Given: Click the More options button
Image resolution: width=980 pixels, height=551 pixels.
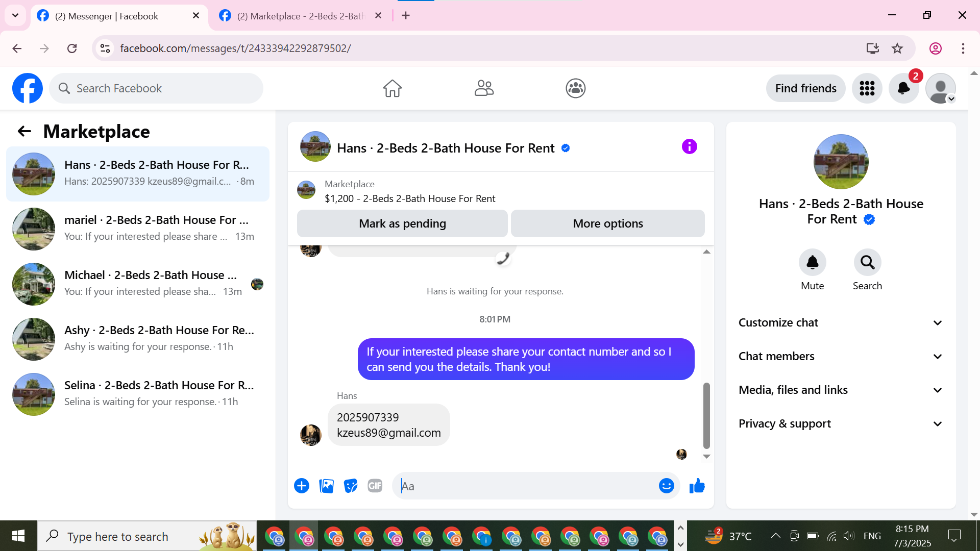Looking at the screenshot, I should [x=607, y=223].
